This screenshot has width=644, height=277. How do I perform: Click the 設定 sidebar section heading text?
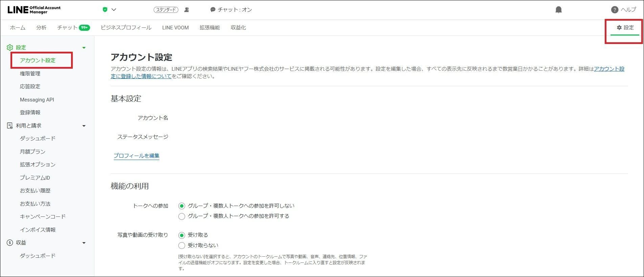click(21, 48)
